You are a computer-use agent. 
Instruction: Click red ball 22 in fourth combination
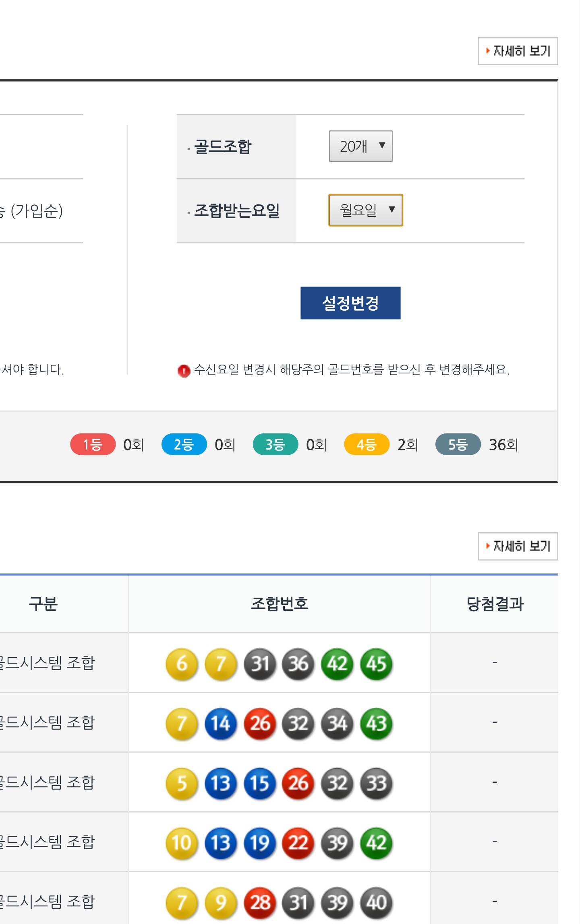298,843
